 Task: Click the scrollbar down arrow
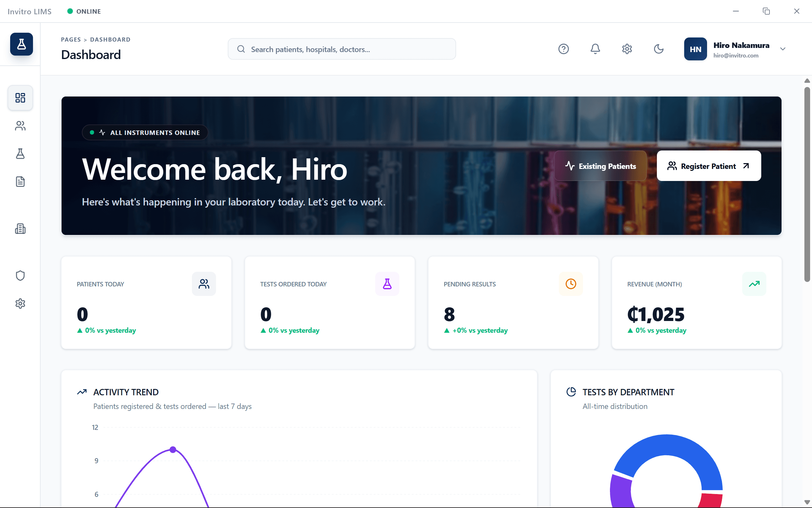pyautogui.click(x=807, y=502)
